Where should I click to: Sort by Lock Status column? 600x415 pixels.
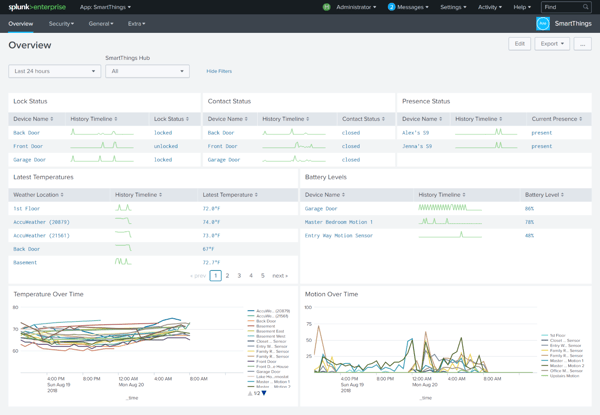pos(171,119)
